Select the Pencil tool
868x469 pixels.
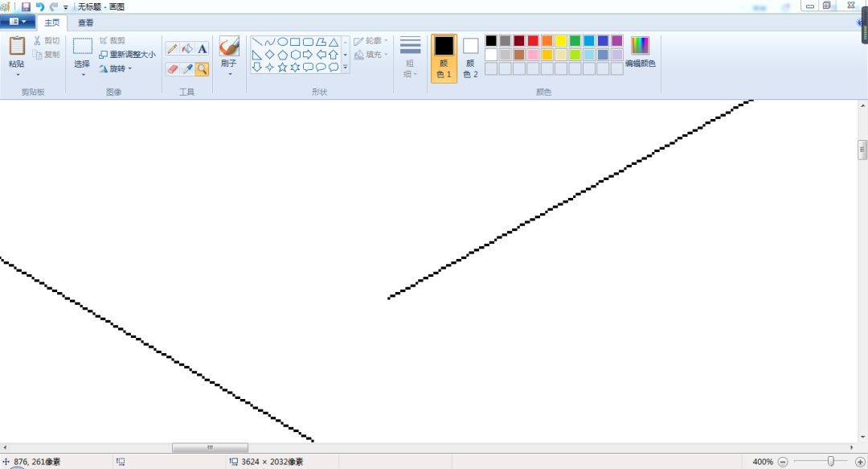pyautogui.click(x=172, y=49)
